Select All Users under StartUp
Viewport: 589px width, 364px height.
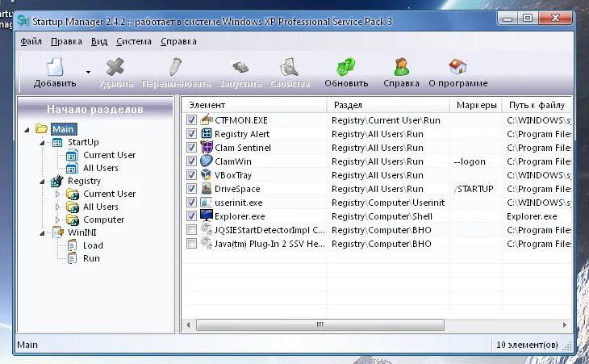tap(101, 168)
